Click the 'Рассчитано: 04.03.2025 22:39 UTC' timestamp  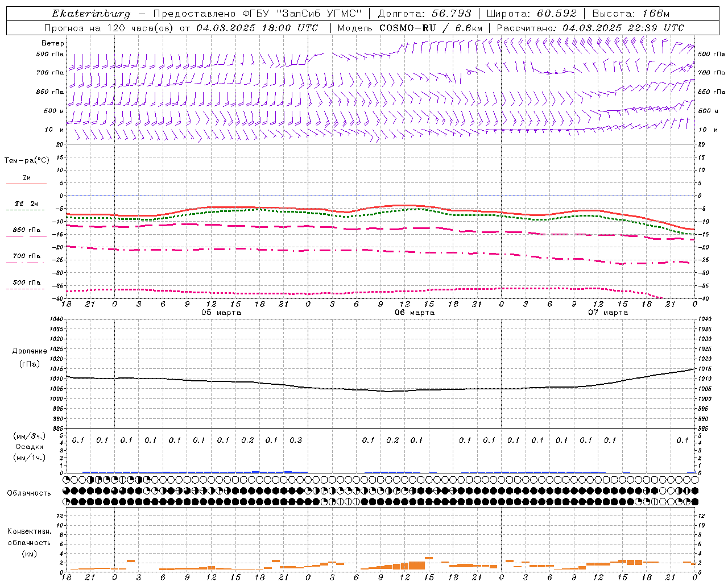coord(590,28)
